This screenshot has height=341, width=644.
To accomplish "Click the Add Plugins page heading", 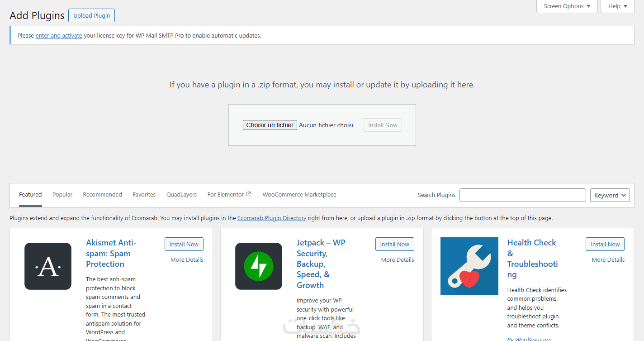I will (x=37, y=15).
